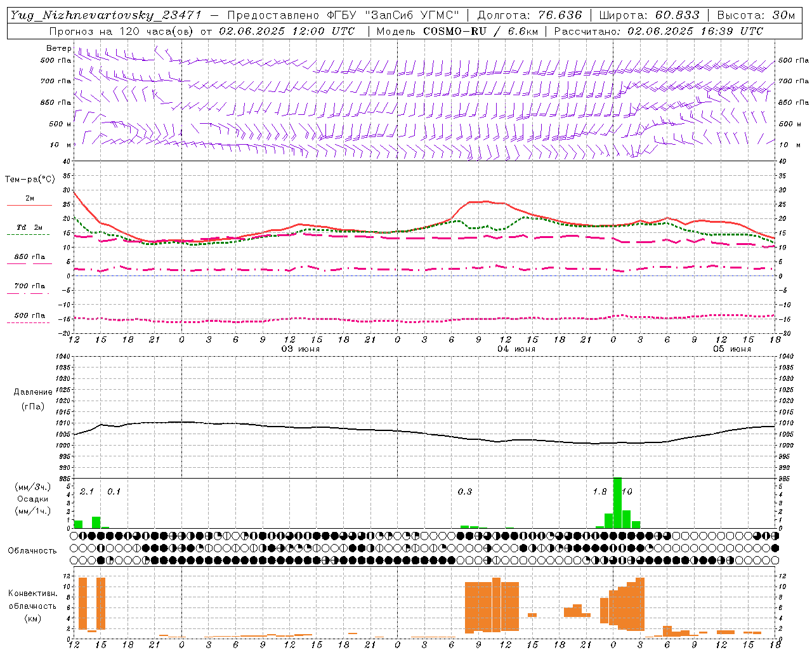Click the 'Td 2м' dew point legend entry
The image size is (812, 650).
pyautogui.click(x=30, y=227)
